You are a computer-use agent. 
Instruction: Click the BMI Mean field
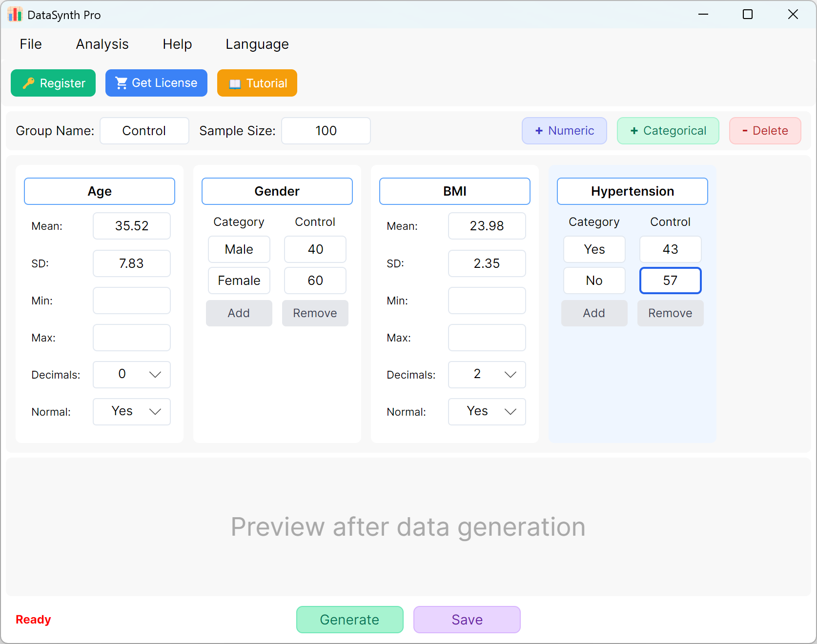pos(487,226)
